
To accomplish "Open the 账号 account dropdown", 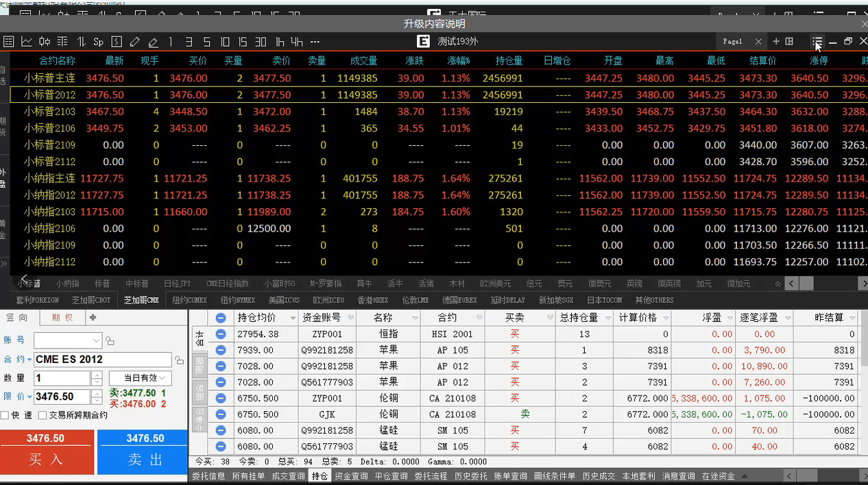I will pyautogui.click(x=96, y=340).
